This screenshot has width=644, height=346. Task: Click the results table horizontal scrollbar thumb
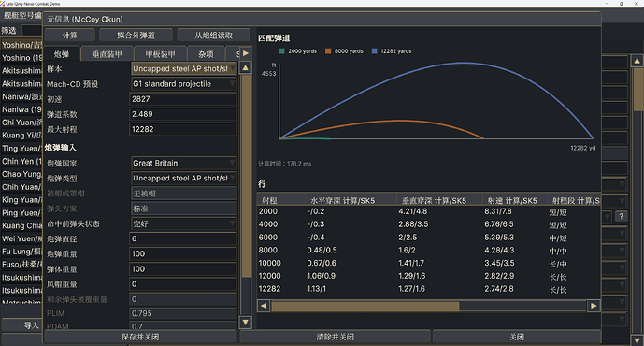tap(365, 306)
